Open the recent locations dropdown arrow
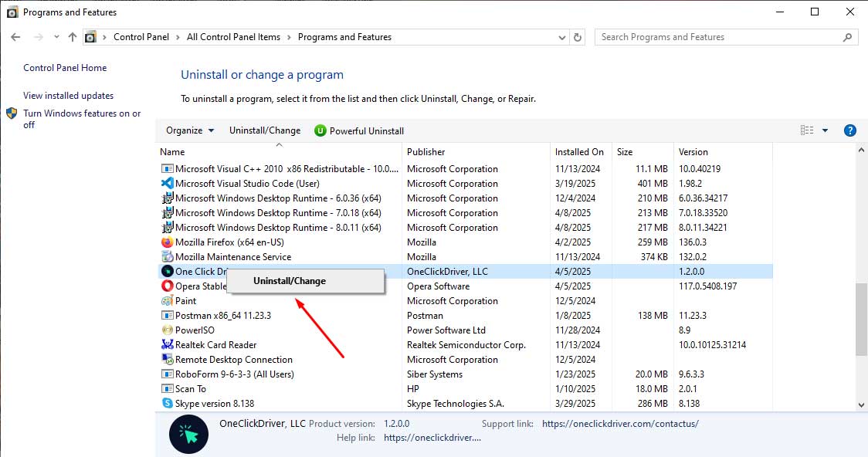Screen dimensions: 868x457 [56, 37]
